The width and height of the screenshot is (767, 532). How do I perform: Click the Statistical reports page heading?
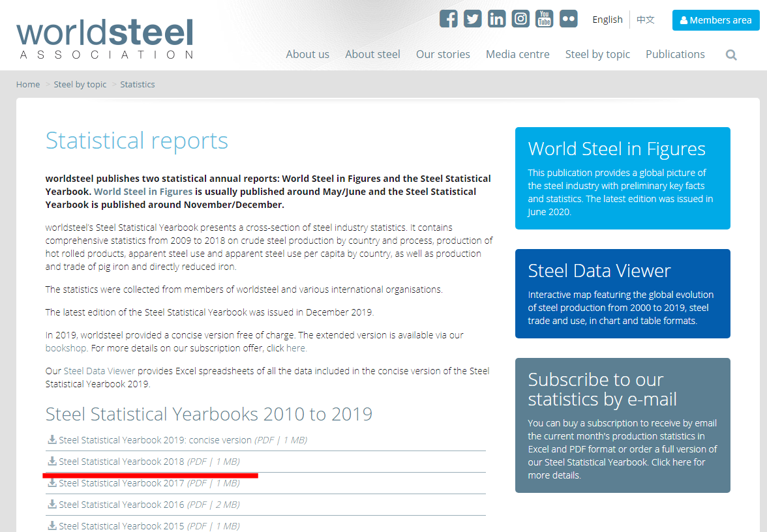137,141
